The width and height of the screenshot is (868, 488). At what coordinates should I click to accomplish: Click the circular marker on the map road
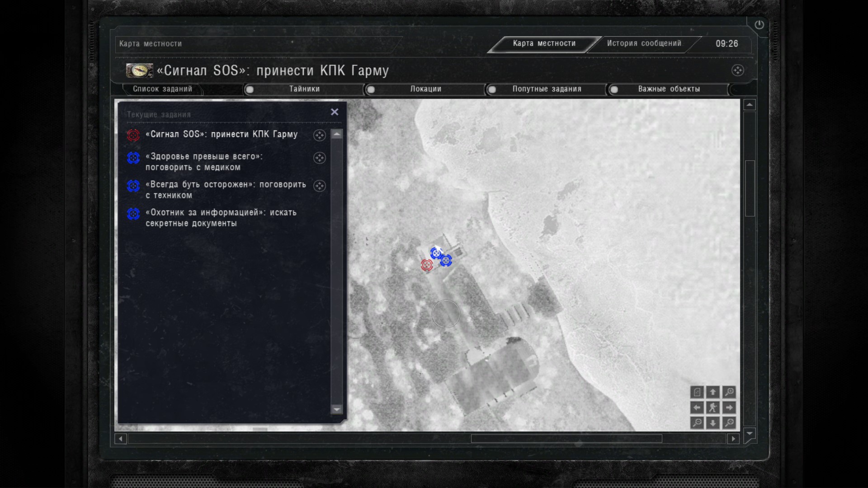[x=446, y=314]
